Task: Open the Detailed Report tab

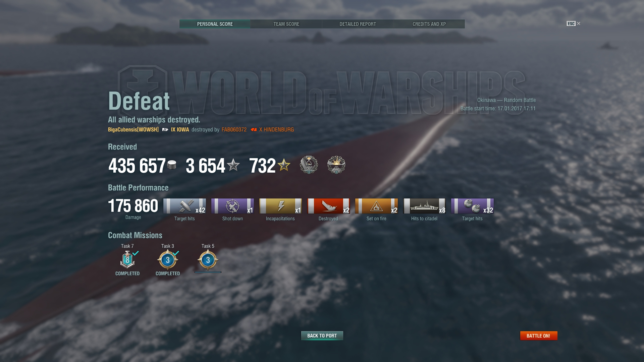Action: (x=358, y=24)
